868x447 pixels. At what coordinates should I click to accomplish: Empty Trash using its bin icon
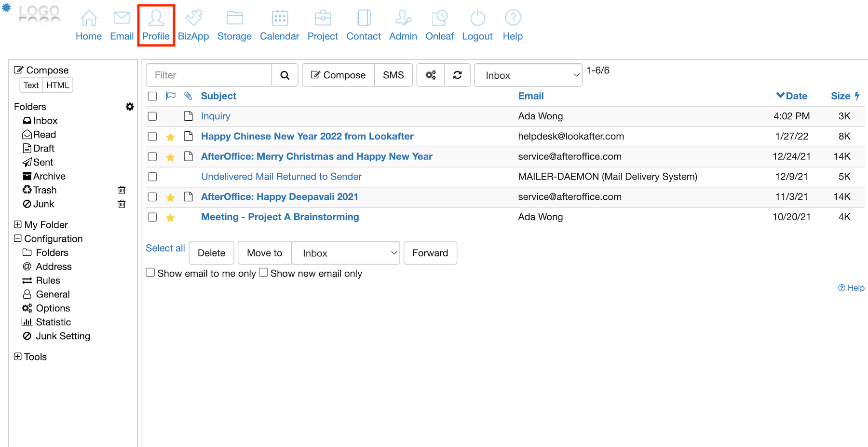tap(122, 190)
